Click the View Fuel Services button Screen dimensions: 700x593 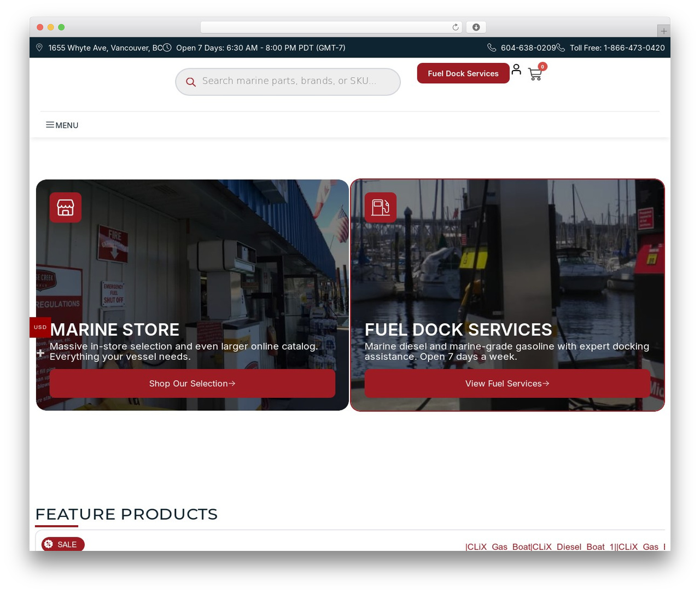[507, 383]
